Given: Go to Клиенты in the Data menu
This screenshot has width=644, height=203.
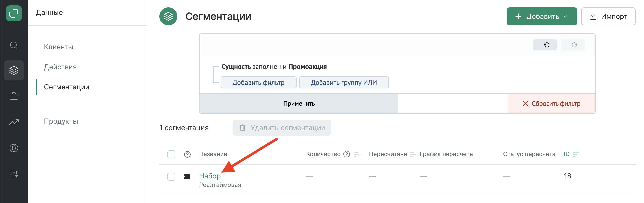Looking at the screenshot, I should click(x=59, y=47).
